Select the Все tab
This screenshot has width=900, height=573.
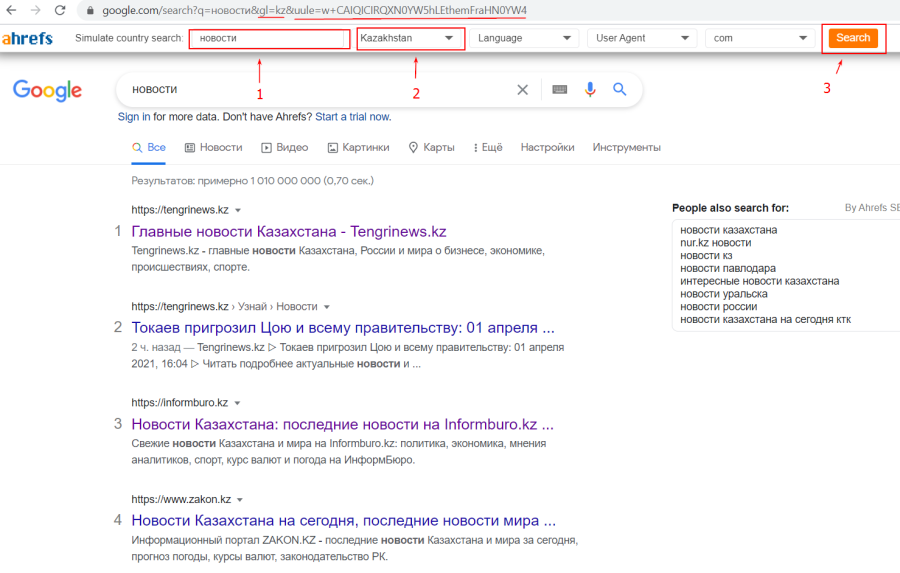[149, 148]
